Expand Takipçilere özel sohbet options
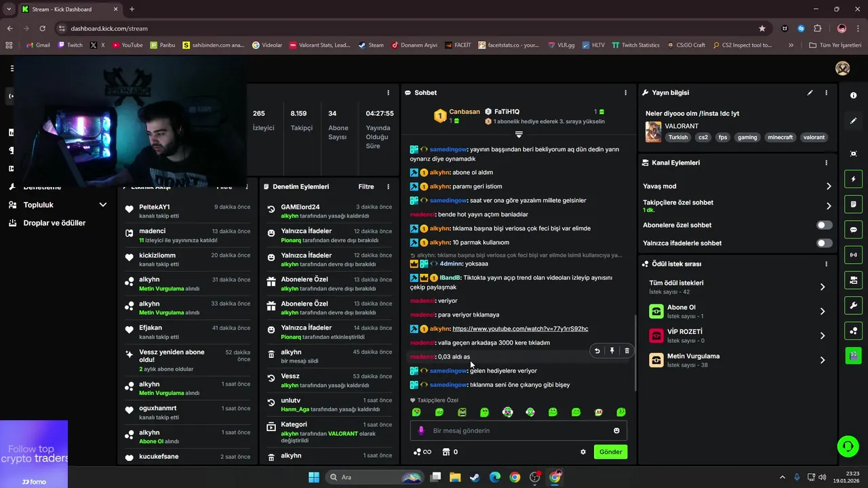868x488 pixels. point(829,206)
